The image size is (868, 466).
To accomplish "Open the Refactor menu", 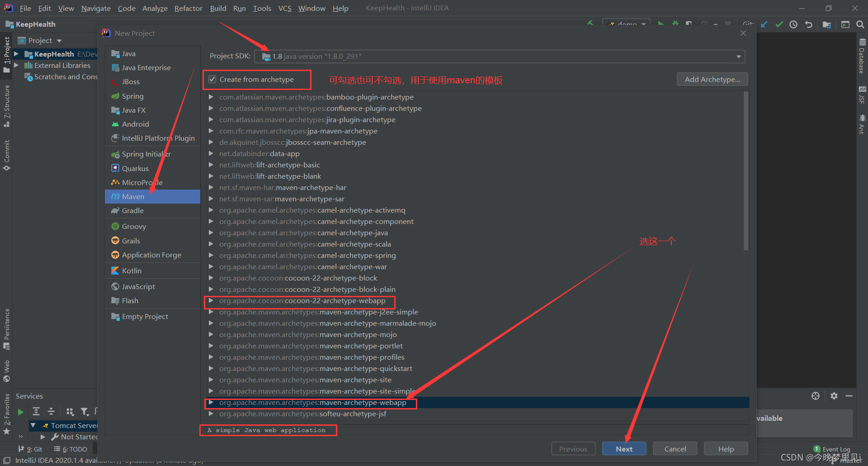I will [188, 8].
